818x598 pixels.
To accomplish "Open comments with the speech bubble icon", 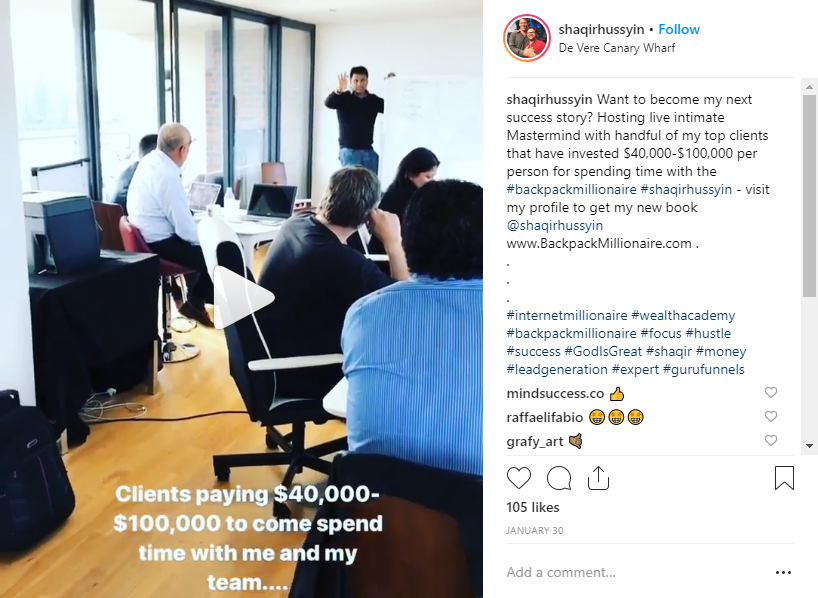I will (559, 479).
